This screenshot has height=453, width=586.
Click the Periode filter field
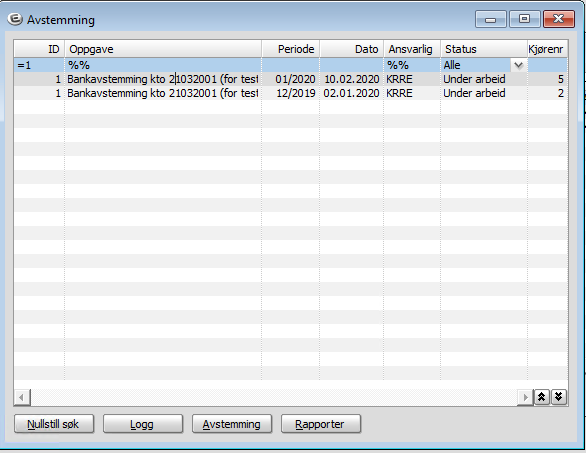[291, 65]
